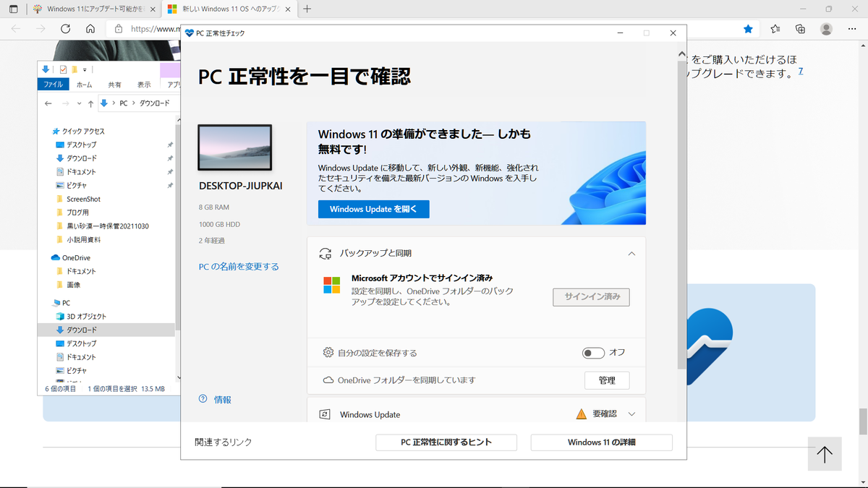This screenshot has width=868, height=488.
Task: Select 3D オブジェクト under PC
Action: 86,317
